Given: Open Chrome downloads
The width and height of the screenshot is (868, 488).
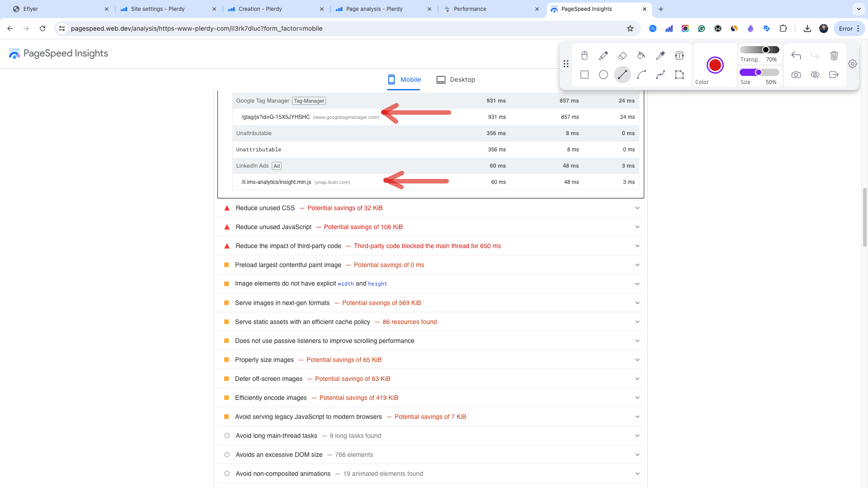Looking at the screenshot, I should click(x=807, y=28).
